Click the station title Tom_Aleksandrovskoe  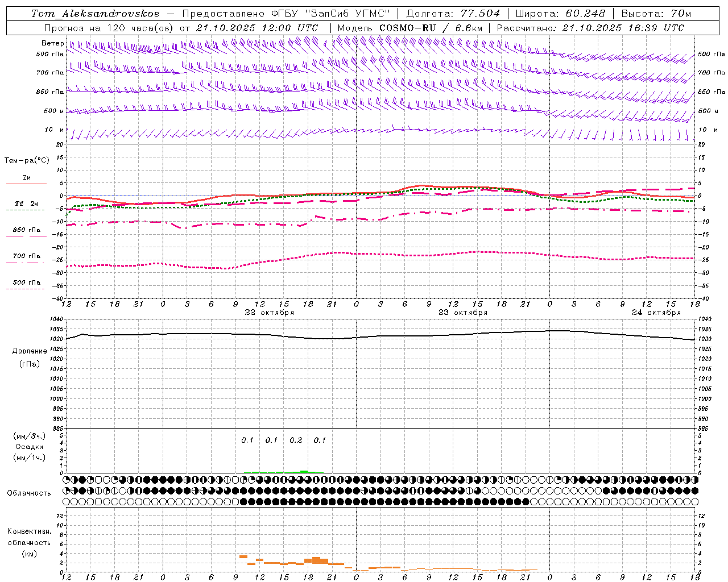[95, 14]
